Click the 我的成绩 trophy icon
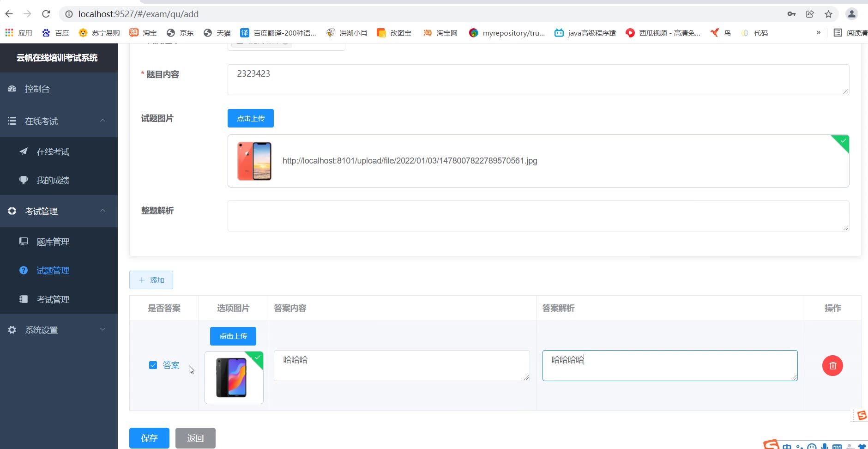 pyautogui.click(x=24, y=180)
